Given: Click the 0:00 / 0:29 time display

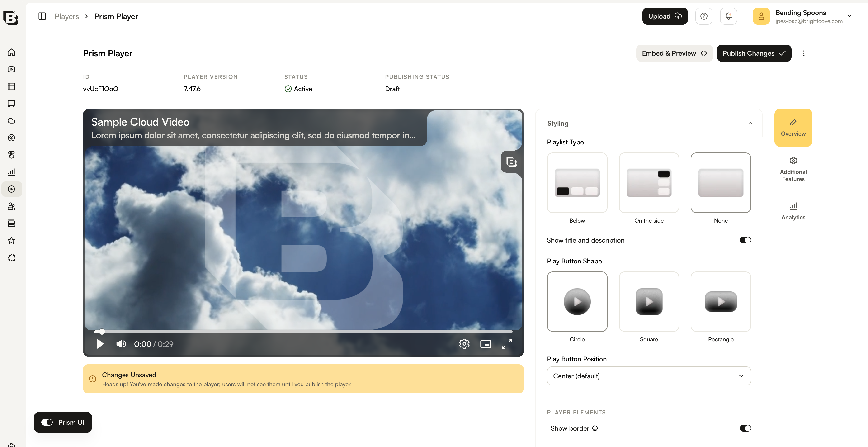Looking at the screenshot, I should tap(154, 344).
